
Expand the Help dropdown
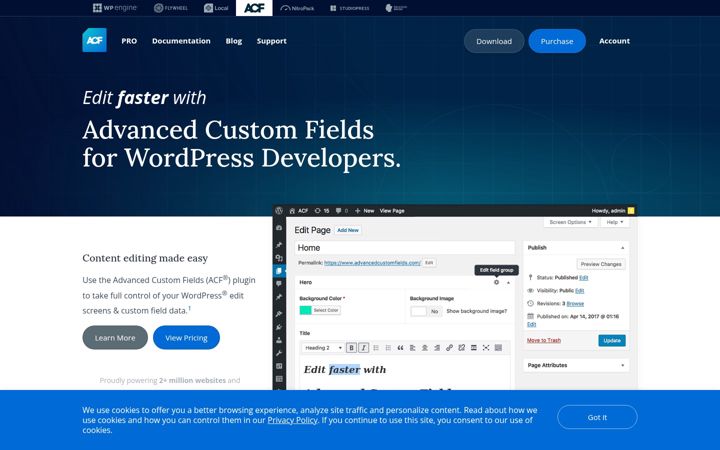615,222
